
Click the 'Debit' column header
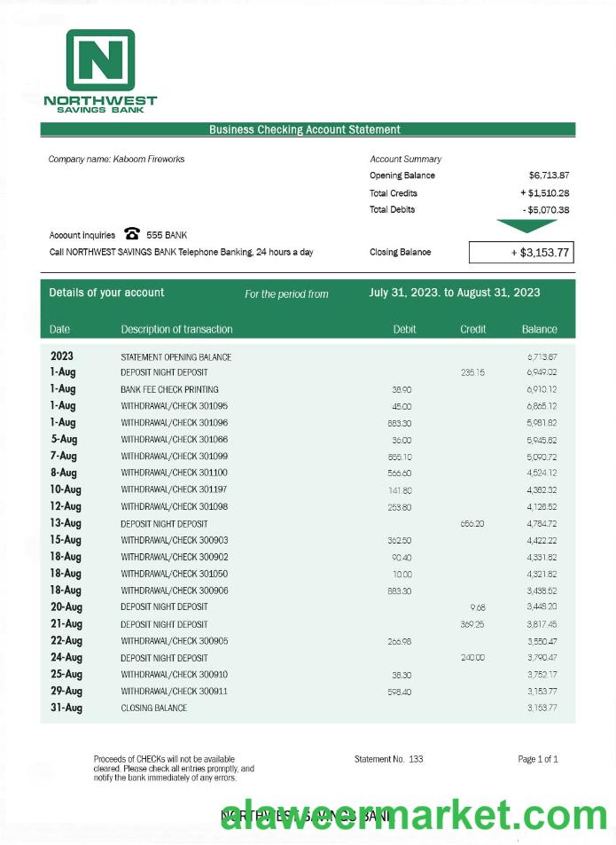tap(404, 329)
